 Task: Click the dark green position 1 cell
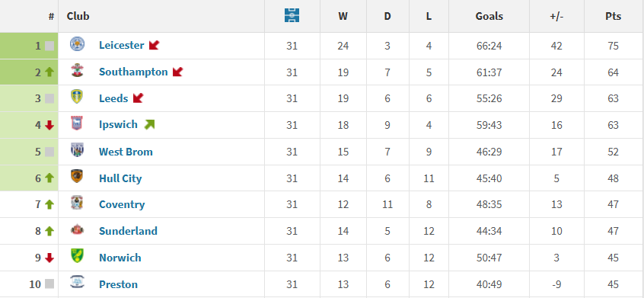coord(29,46)
